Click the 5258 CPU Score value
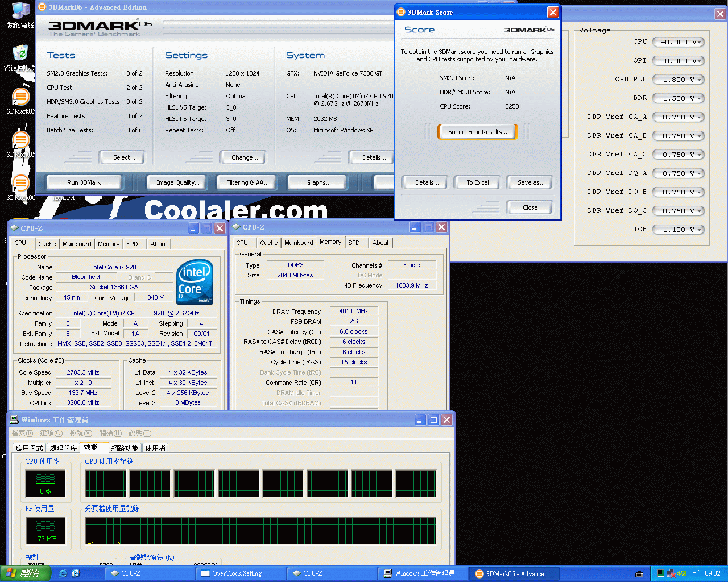Image resolution: width=728 pixels, height=582 pixels. click(x=512, y=106)
